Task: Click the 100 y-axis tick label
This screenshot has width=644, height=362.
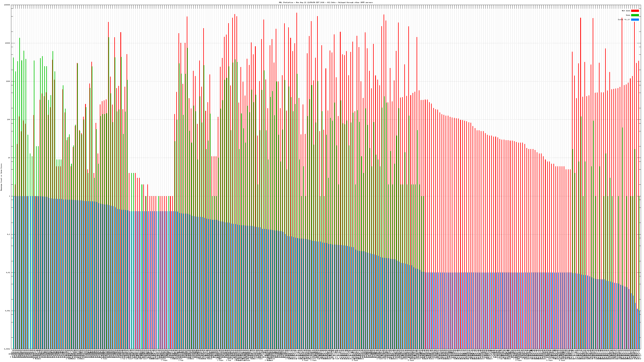Action: click(x=9, y=120)
